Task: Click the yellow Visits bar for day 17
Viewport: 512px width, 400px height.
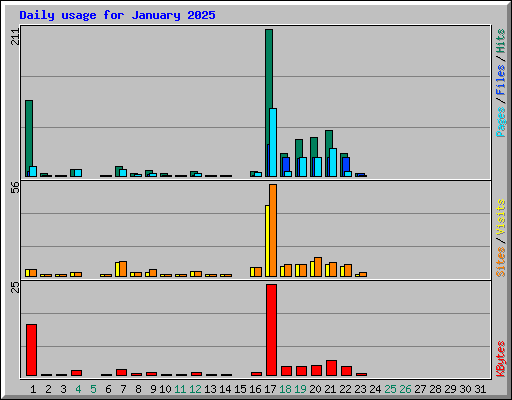Action: point(267,241)
